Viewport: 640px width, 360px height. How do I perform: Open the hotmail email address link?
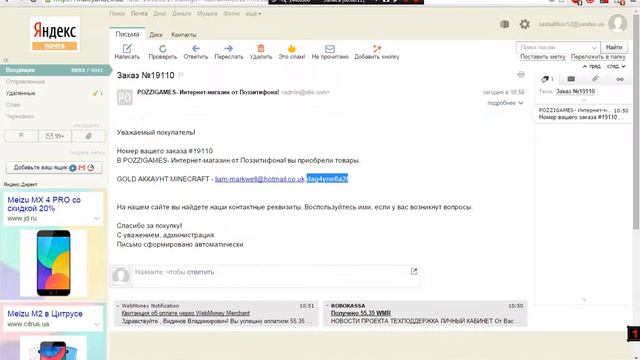[260, 179]
